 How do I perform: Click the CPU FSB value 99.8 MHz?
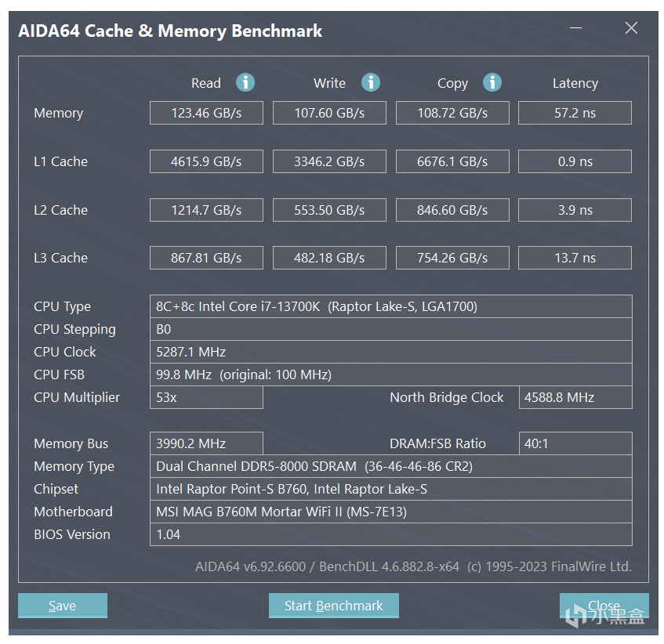coord(391,375)
